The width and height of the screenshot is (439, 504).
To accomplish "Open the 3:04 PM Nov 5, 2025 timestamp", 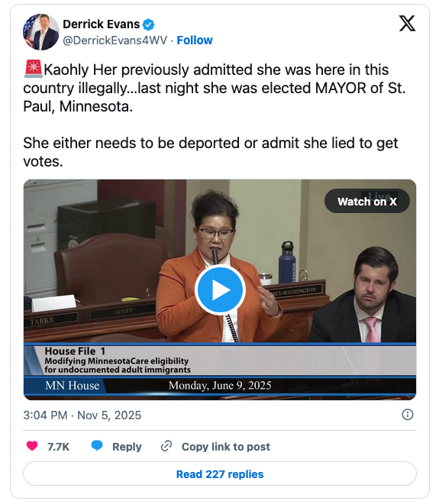I will click(x=82, y=415).
